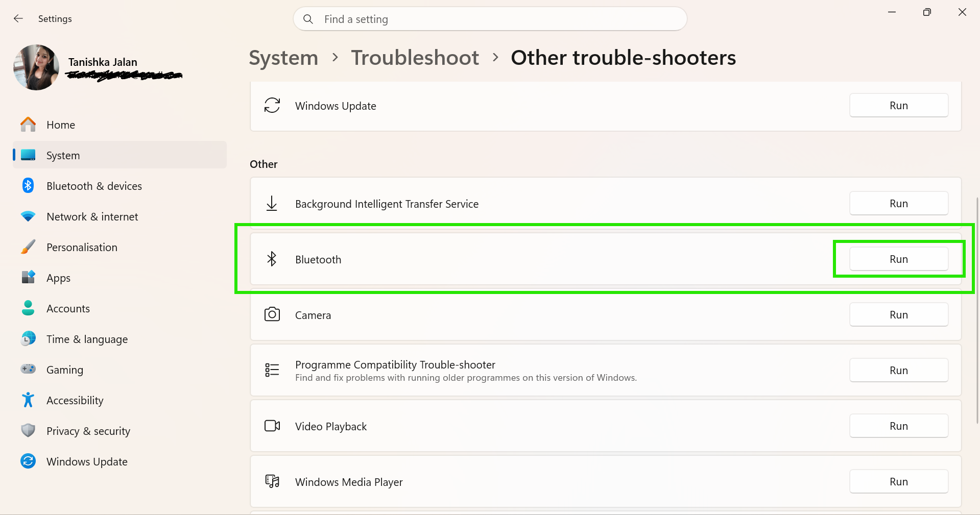Run the Video Playback troubleshooter
This screenshot has width=980, height=515.
(899, 426)
